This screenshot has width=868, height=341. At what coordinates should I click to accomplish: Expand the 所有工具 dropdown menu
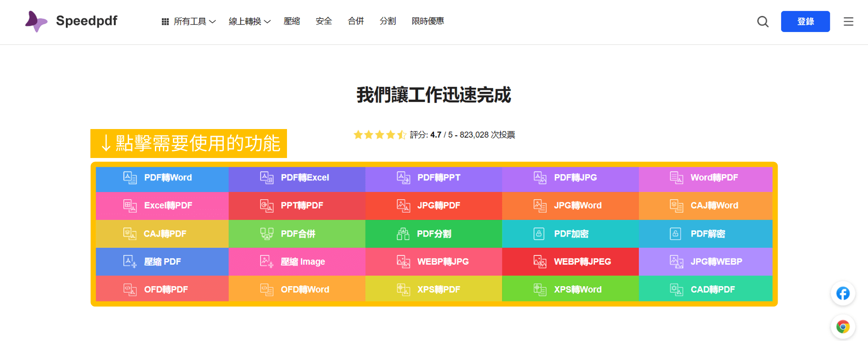pos(189,22)
